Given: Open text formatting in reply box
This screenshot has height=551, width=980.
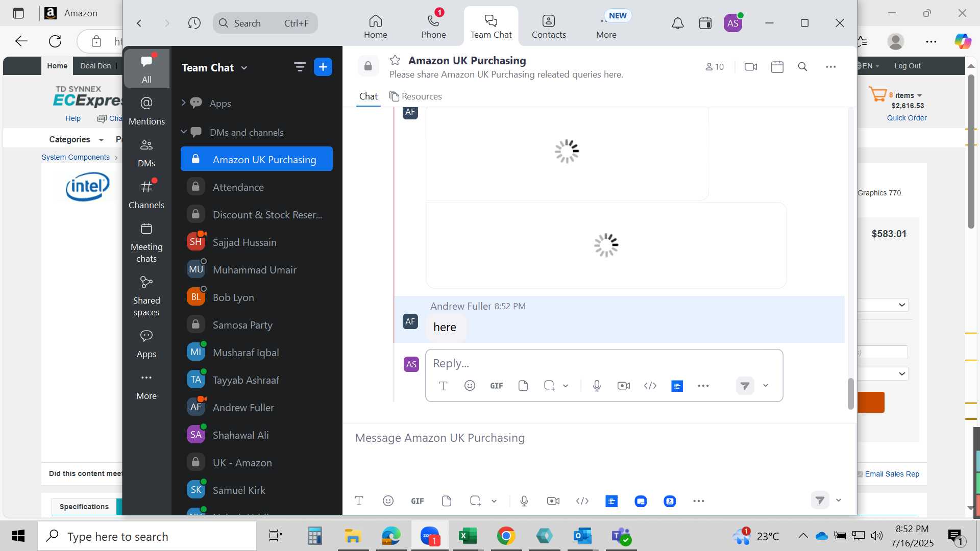Looking at the screenshot, I should 443,386.
